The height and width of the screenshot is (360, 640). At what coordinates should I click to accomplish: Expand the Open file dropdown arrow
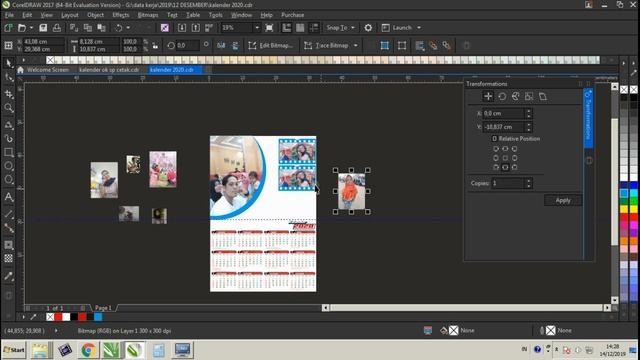31,28
